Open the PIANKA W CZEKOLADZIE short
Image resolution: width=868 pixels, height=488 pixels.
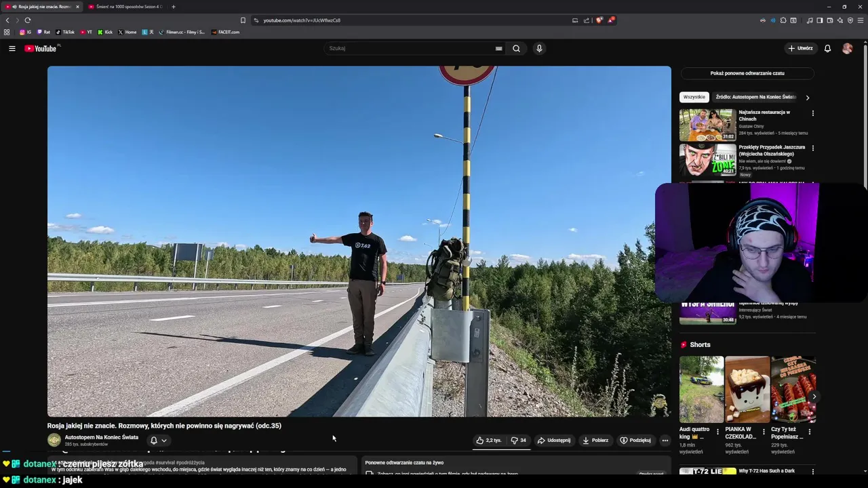[x=747, y=389]
